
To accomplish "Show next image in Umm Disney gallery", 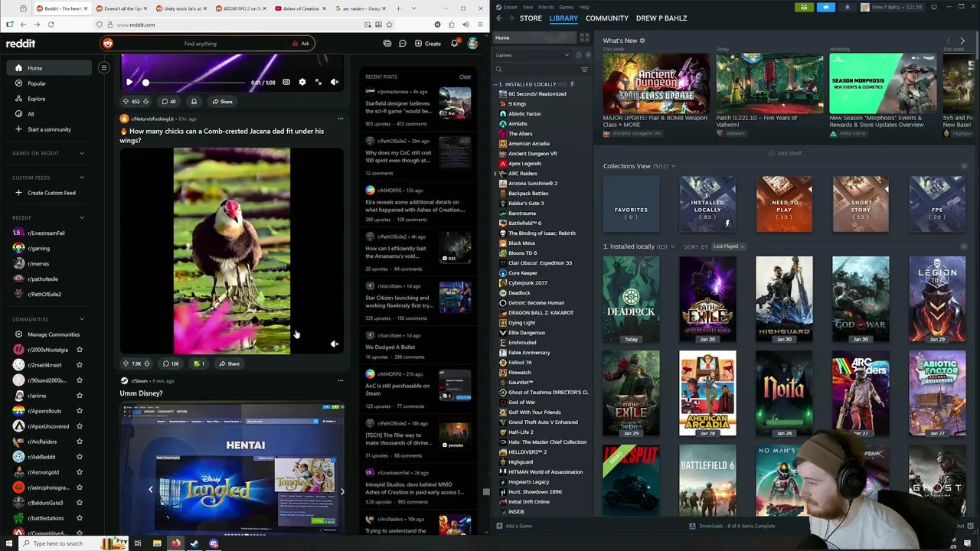I will coord(341,491).
